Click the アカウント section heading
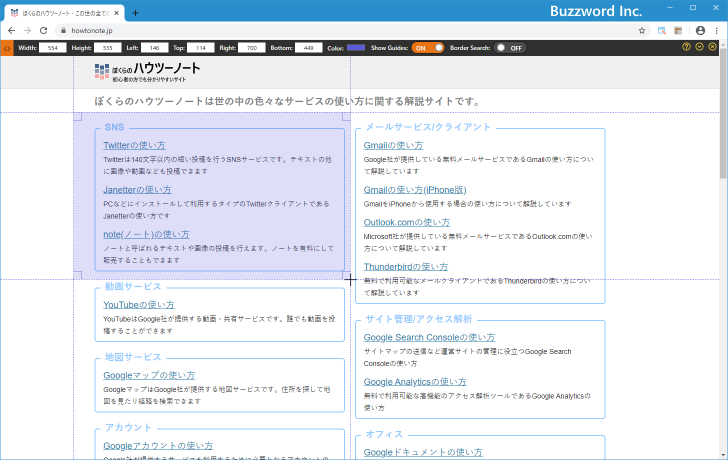The height and width of the screenshot is (460, 728). (x=128, y=428)
